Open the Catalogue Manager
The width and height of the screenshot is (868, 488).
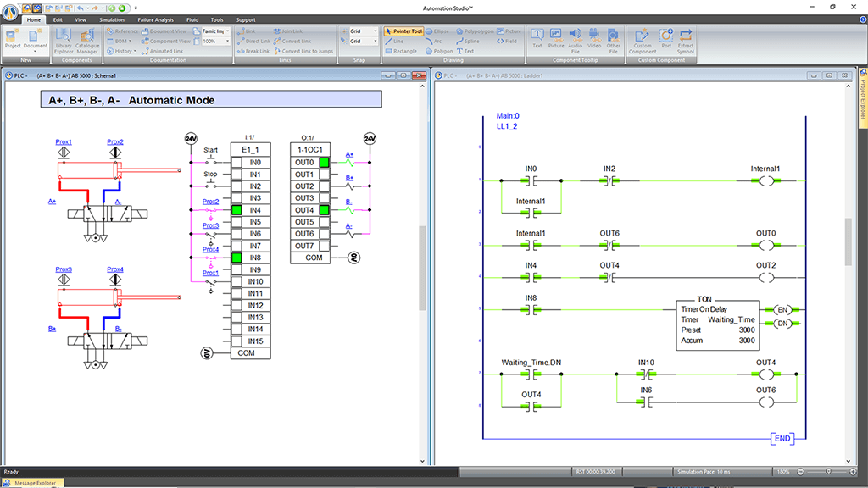pyautogui.click(x=89, y=40)
